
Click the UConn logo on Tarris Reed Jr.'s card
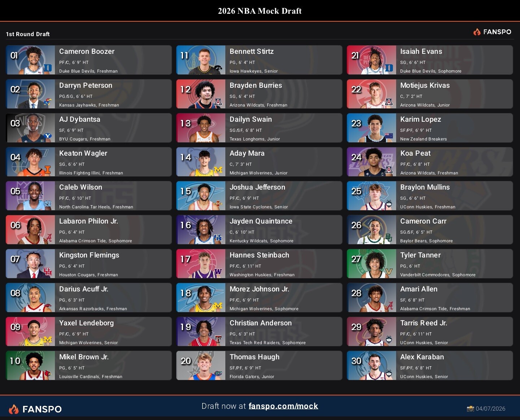click(389, 339)
